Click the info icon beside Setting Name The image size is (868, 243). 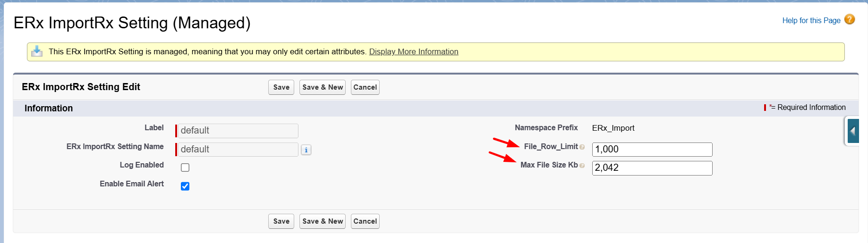(x=306, y=150)
